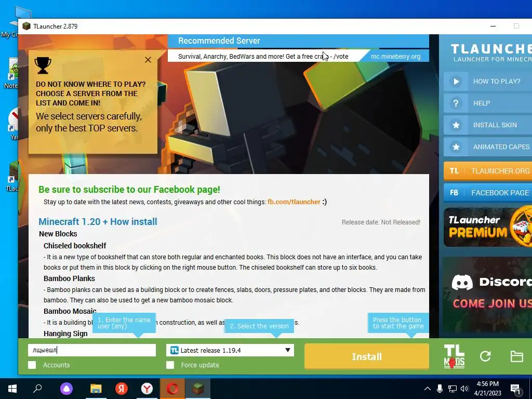
Task: Click the Hanging Sign heading
Action: [65, 334]
